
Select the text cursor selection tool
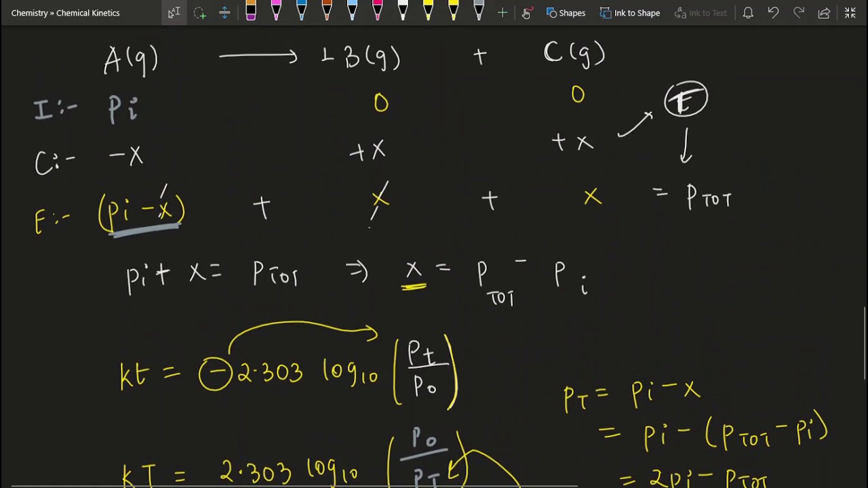[x=174, y=12]
